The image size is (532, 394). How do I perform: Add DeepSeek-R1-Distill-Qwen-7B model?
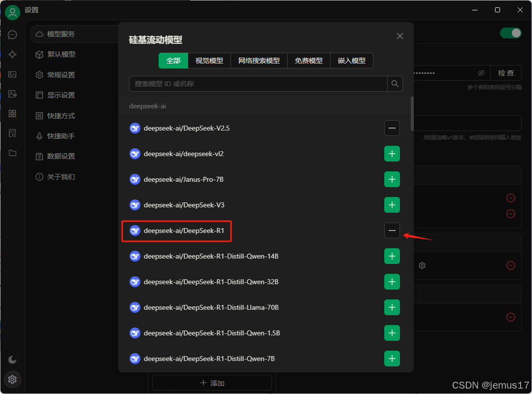[392, 359]
